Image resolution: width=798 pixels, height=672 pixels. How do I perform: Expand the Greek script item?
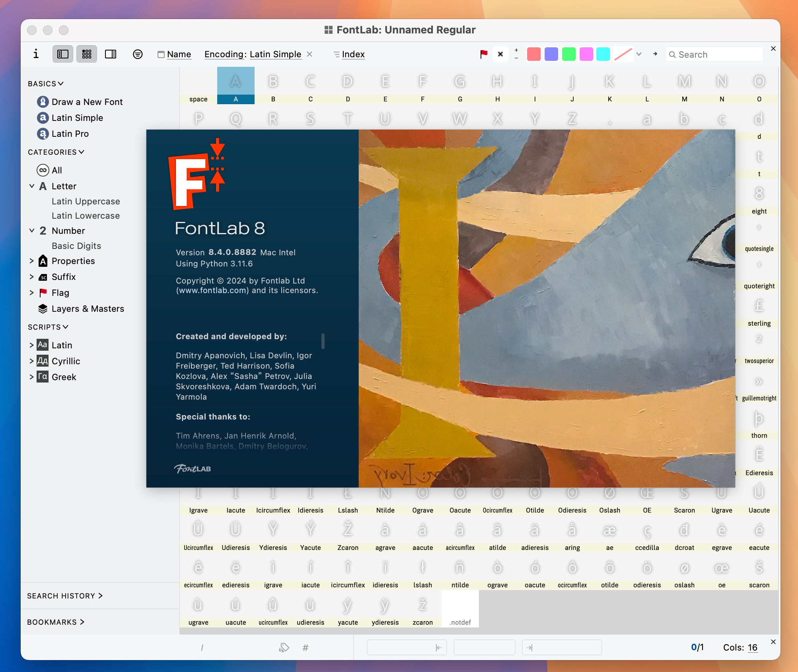coord(32,377)
